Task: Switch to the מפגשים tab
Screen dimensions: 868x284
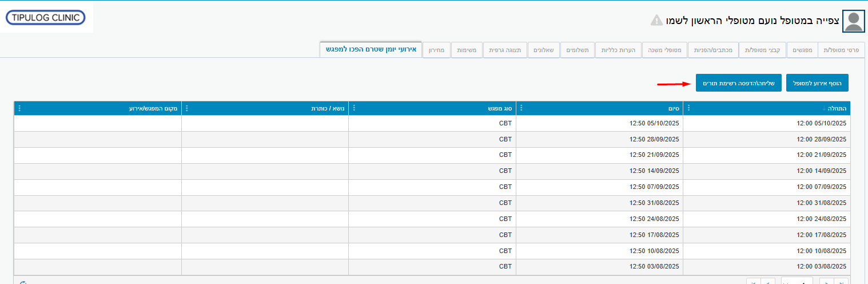Action: tap(802, 50)
